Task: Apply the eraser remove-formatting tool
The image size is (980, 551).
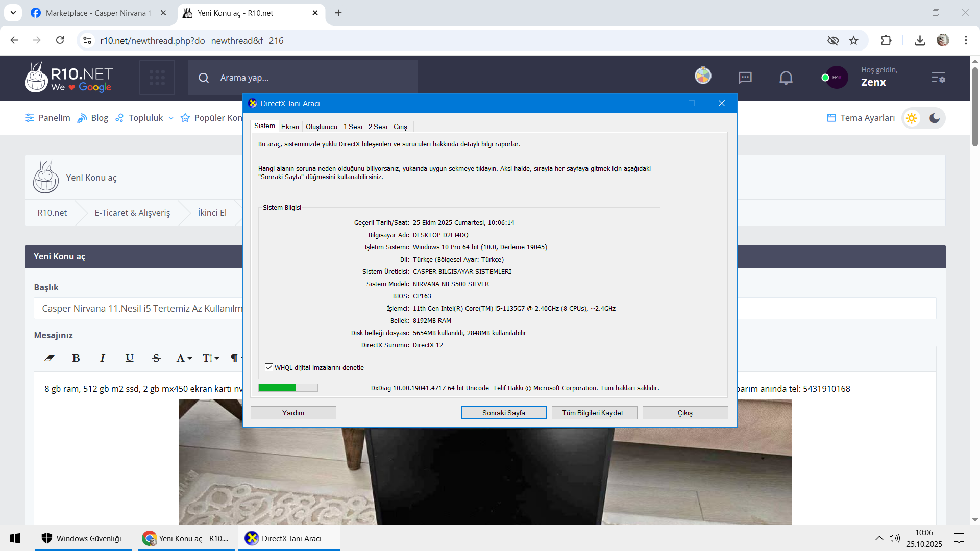Action: pos(50,358)
